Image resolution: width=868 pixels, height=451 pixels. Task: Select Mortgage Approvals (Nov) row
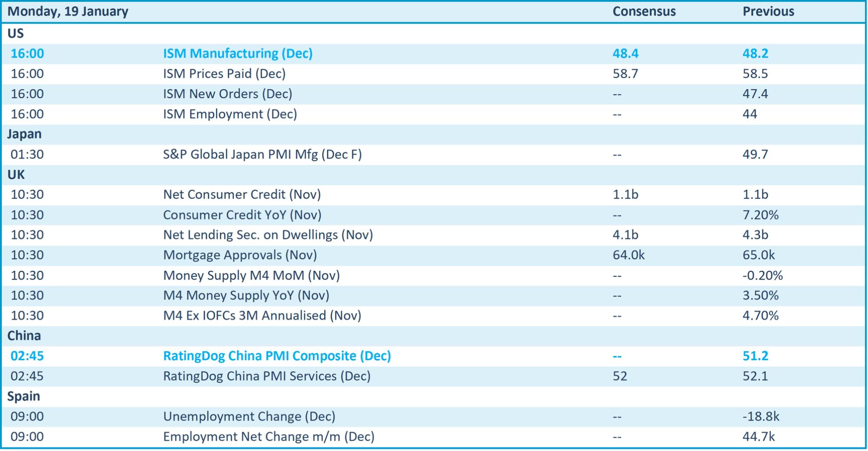pos(240,255)
